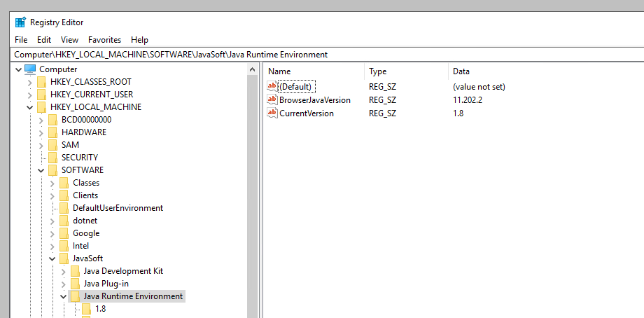644x318 pixels.
Task: Click the Computer root icon in tree
Action: (x=30, y=69)
